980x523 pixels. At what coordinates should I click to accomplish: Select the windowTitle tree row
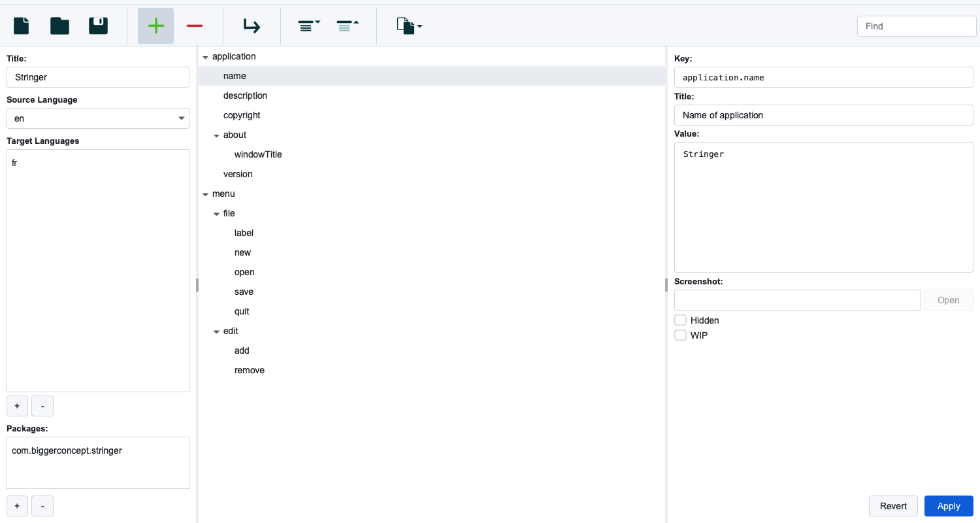pos(432,154)
